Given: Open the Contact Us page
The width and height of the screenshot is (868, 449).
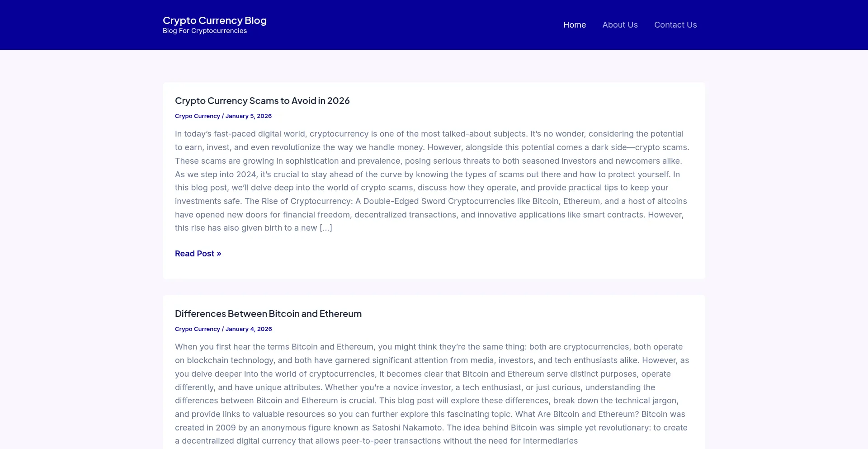Looking at the screenshot, I should click(675, 24).
